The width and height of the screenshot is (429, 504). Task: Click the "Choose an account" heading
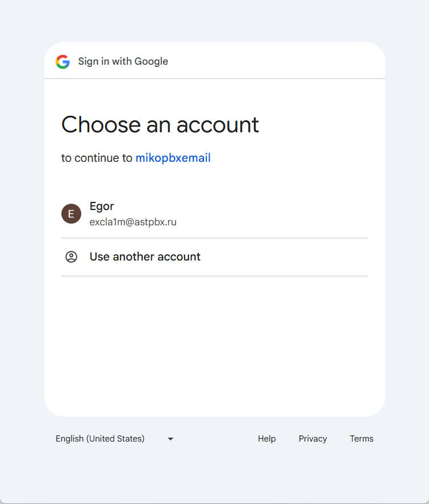160,125
